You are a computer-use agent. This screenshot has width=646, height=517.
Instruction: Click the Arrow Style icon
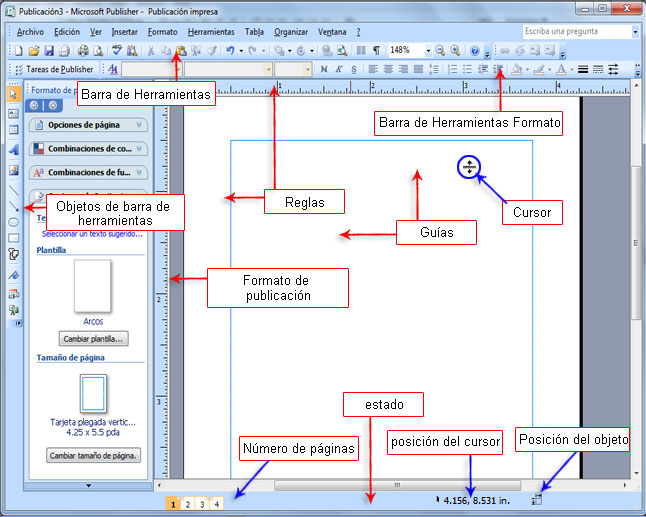[613, 69]
